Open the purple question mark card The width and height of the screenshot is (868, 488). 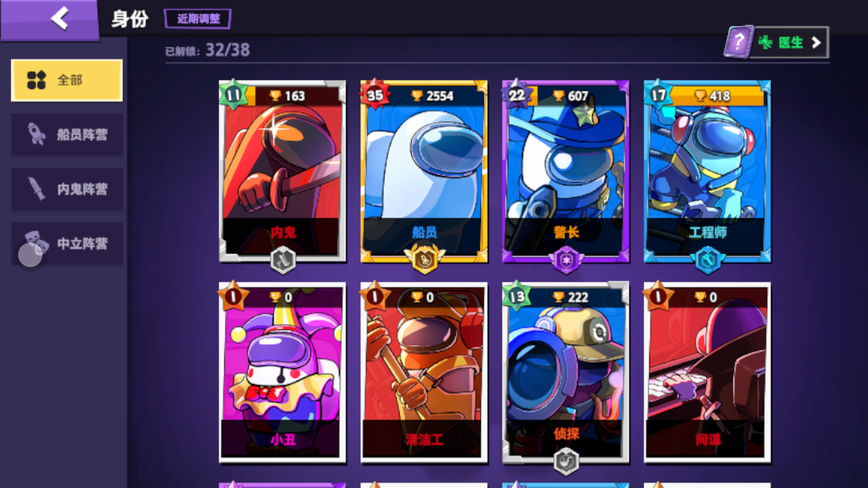click(738, 42)
